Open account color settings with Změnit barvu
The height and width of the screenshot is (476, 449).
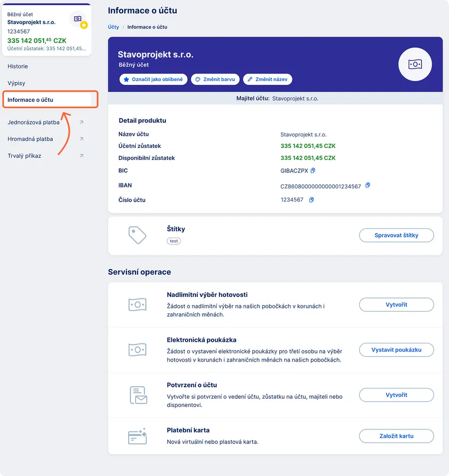click(x=215, y=79)
